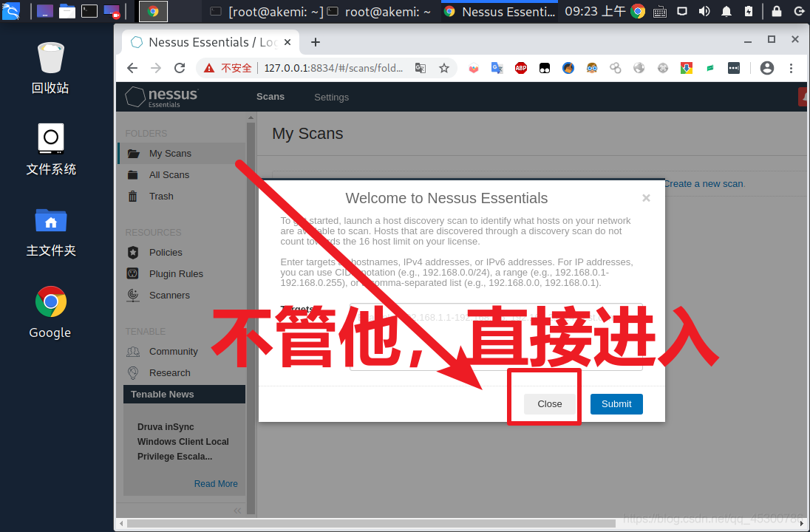The height and width of the screenshot is (532, 810).
Task: Select My Scans folder in sidebar
Action: pyautogui.click(x=182, y=154)
